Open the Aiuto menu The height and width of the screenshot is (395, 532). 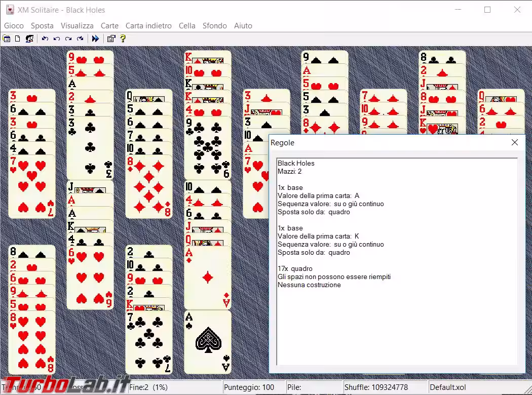(243, 25)
